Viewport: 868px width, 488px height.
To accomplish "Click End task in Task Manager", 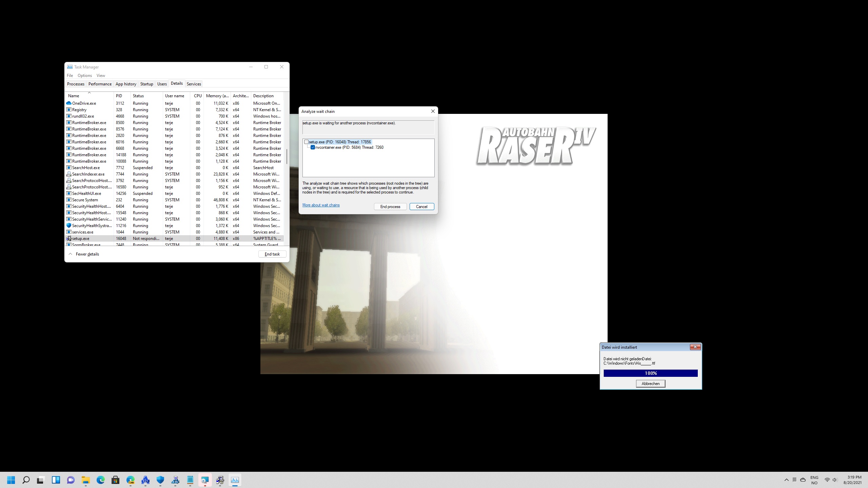I will point(272,254).
